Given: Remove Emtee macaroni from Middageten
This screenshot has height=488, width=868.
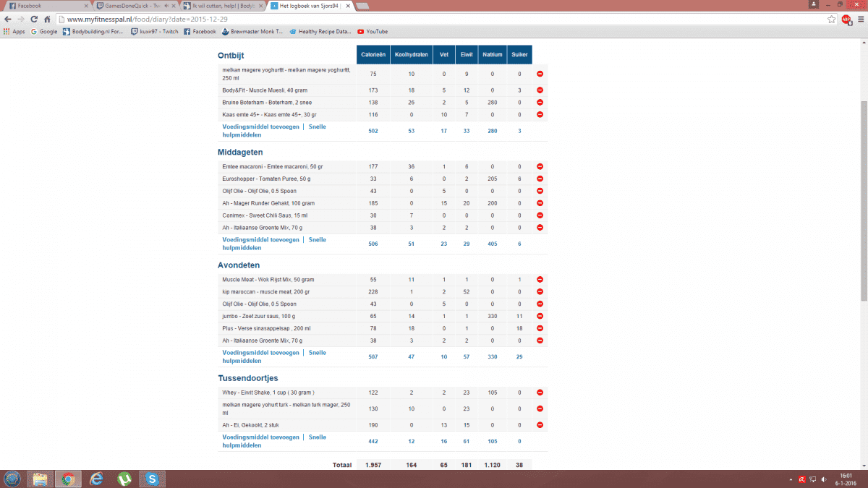Looking at the screenshot, I should coord(540,167).
